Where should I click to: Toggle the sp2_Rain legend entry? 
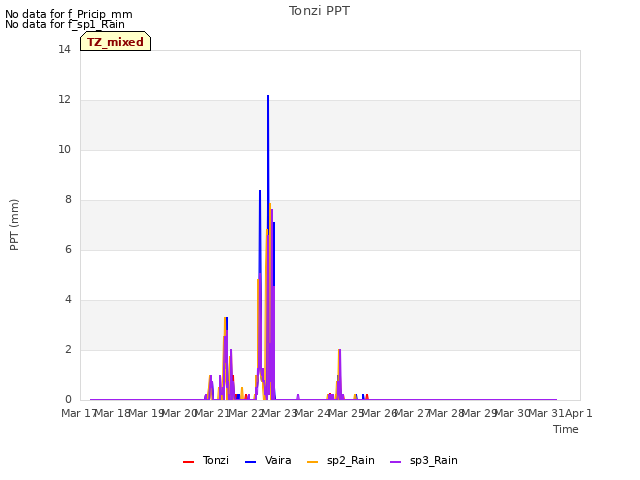click(340, 460)
